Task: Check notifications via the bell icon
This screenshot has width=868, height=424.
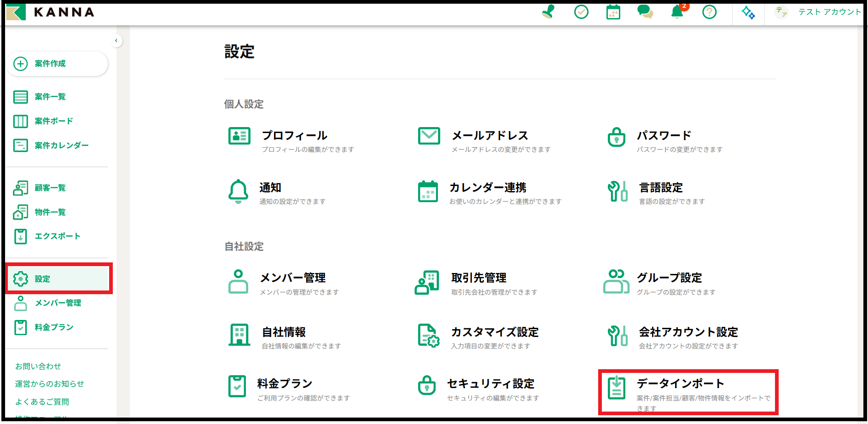Action: coord(676,12)
